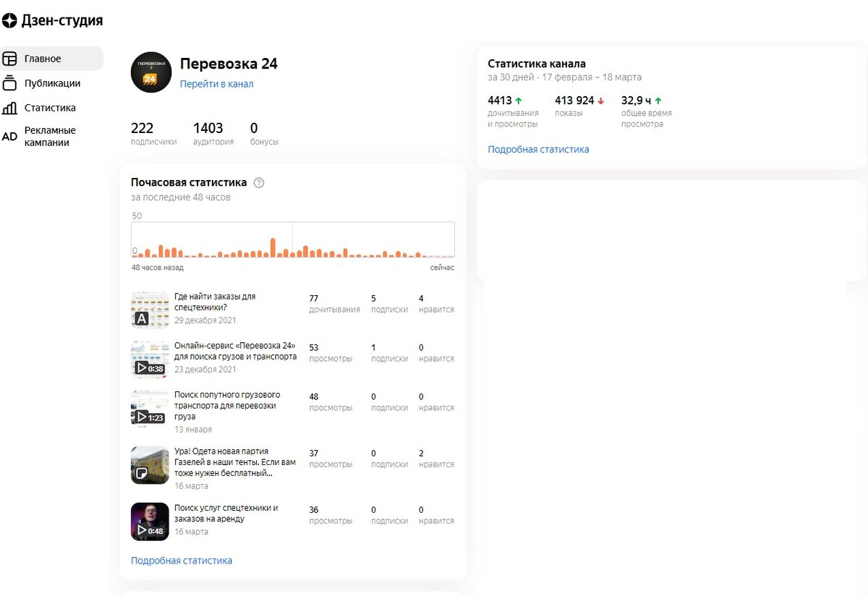
Task: Open the Публикации sidebar section
Action: [51, 83]
